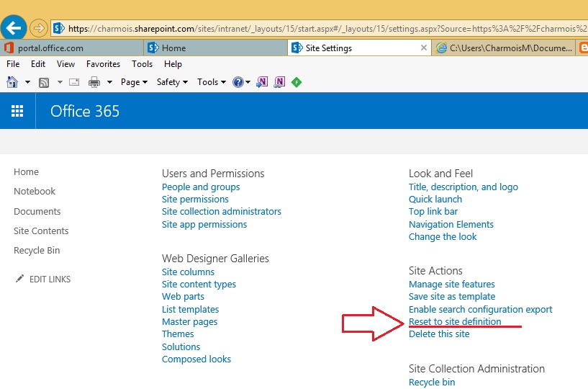The image size is (588, 389).
Task: Click the green diamond Fiddler icon
Action: point(297,82)
